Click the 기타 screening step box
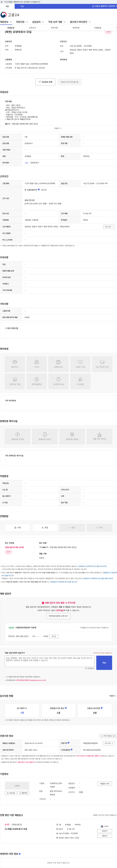Image resolution: width=117 pixels, height=868 pixels. pyautogui.click(x=99, y=528)
